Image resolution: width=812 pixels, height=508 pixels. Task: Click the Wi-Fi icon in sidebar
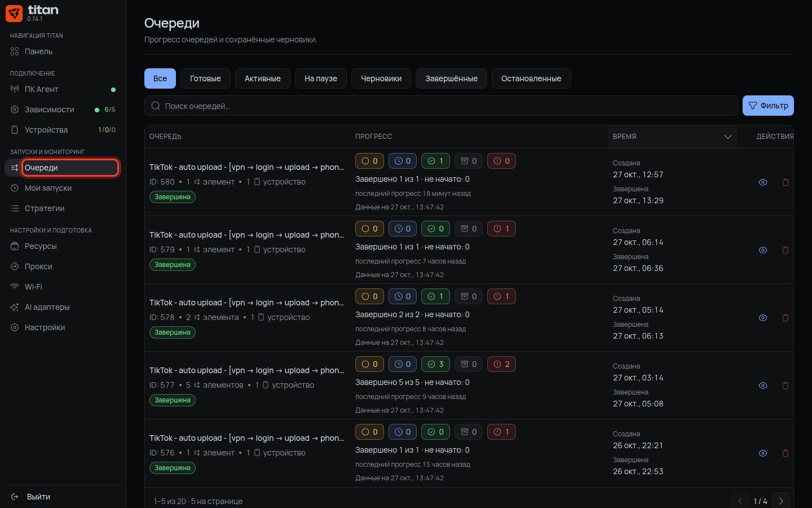15,287
